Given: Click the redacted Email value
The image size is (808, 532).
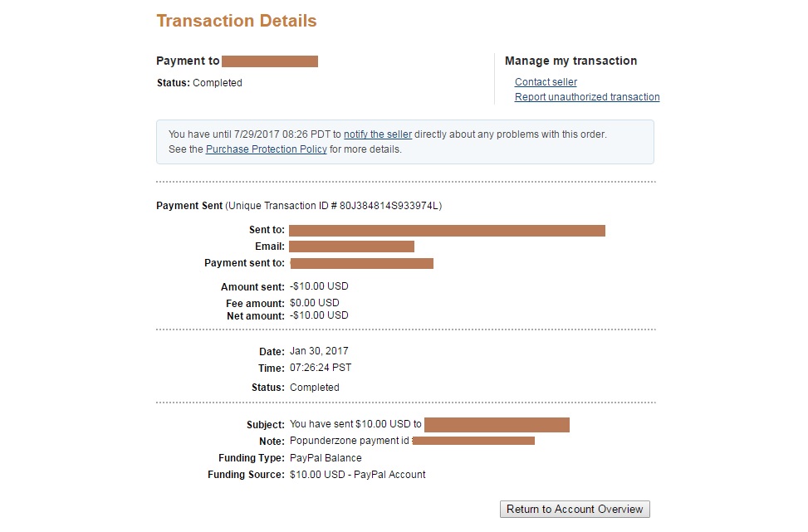Looking at the screenshot, I should tap(351, 246).
